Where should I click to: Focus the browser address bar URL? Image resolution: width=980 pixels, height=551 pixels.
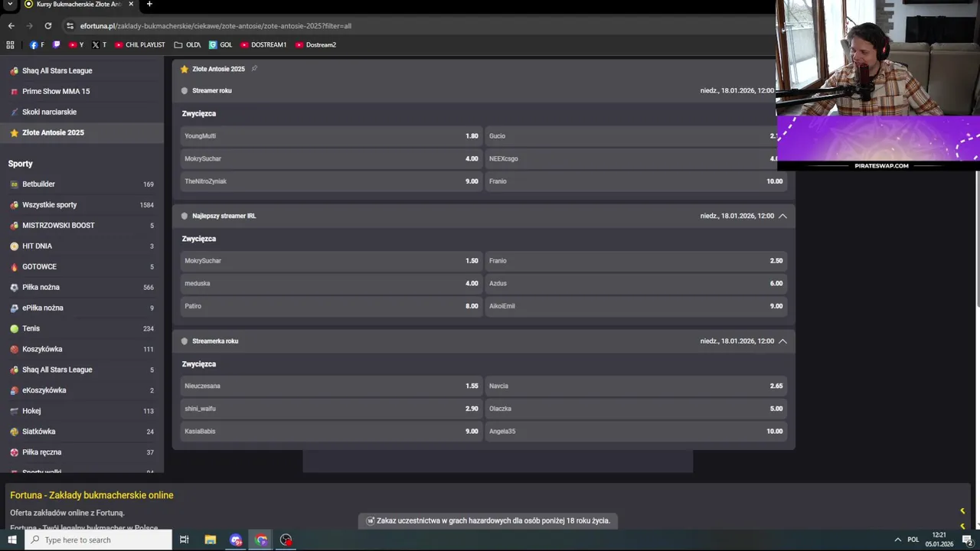pyautogui.click(x=216, y=25)
